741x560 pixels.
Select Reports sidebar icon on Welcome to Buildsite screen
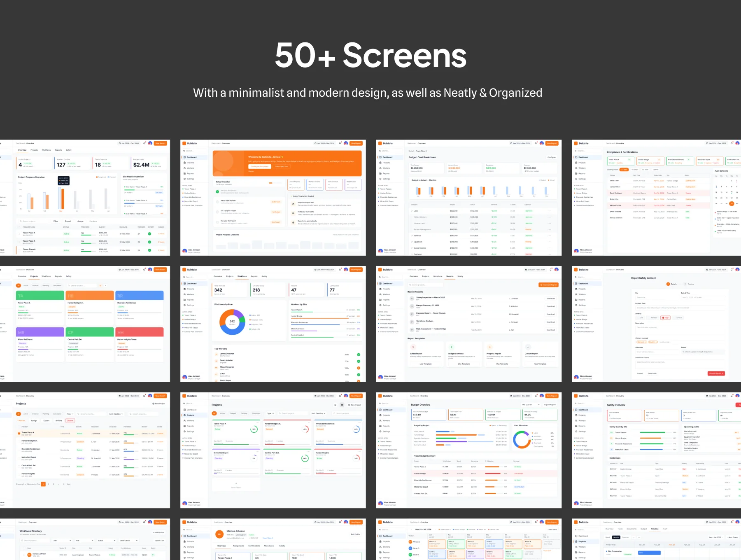click(185, 173)
